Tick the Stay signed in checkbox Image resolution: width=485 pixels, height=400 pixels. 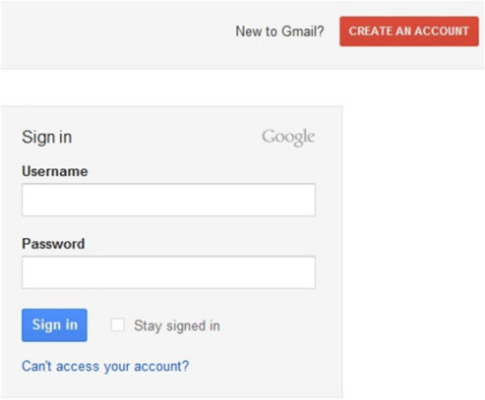pyautogui.click(x=118, y=325)
